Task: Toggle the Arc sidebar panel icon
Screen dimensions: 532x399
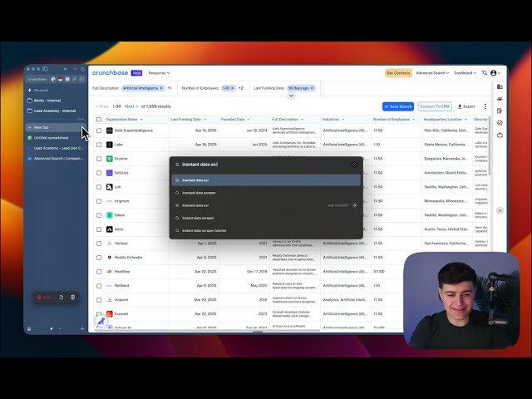Action: point(45,69)
